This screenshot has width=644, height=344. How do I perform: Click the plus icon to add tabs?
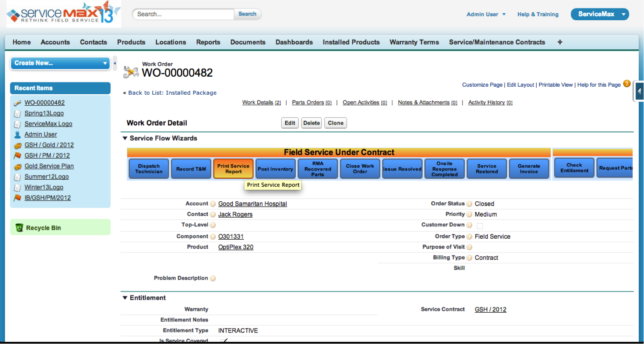560,42
